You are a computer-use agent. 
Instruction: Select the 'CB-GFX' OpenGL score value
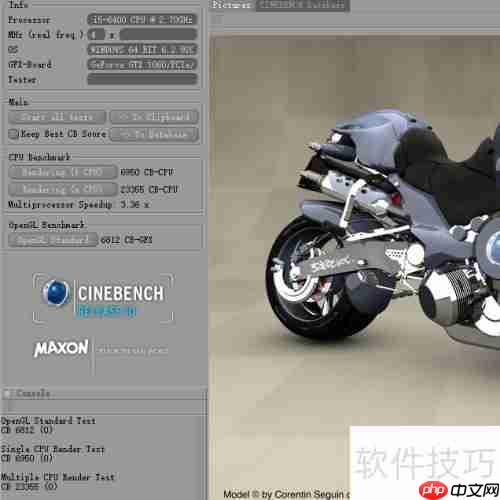click(126, 240)
